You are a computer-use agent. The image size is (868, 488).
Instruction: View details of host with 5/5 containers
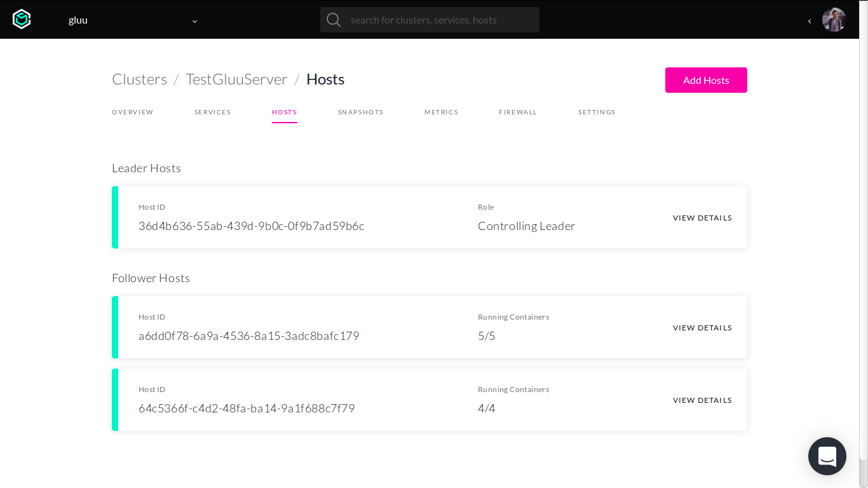click(702, 328)
